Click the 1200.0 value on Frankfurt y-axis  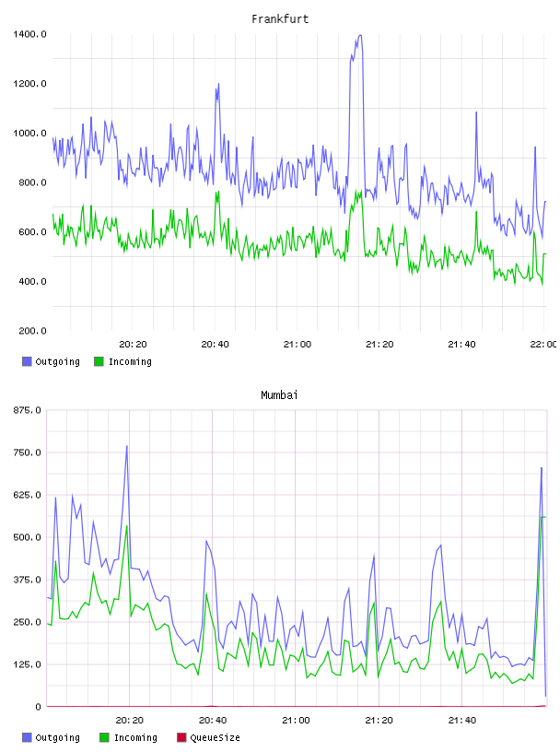[x=29, y=84]
